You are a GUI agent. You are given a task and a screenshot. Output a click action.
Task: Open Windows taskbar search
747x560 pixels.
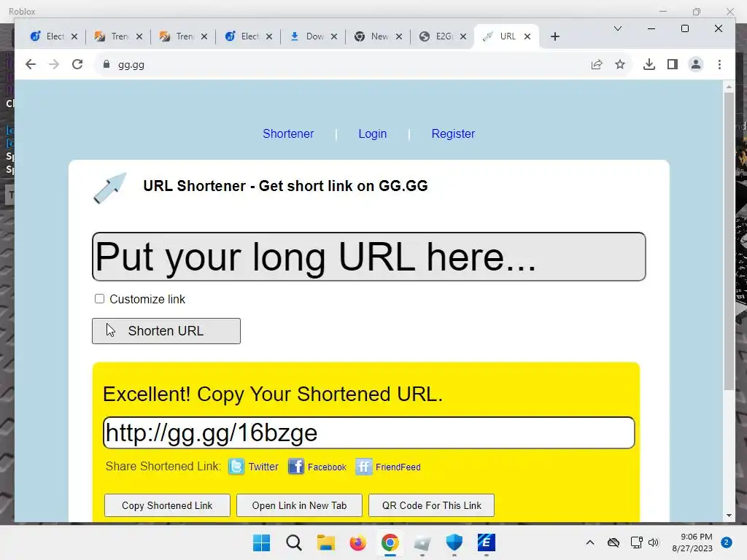(x=294, y=542)
